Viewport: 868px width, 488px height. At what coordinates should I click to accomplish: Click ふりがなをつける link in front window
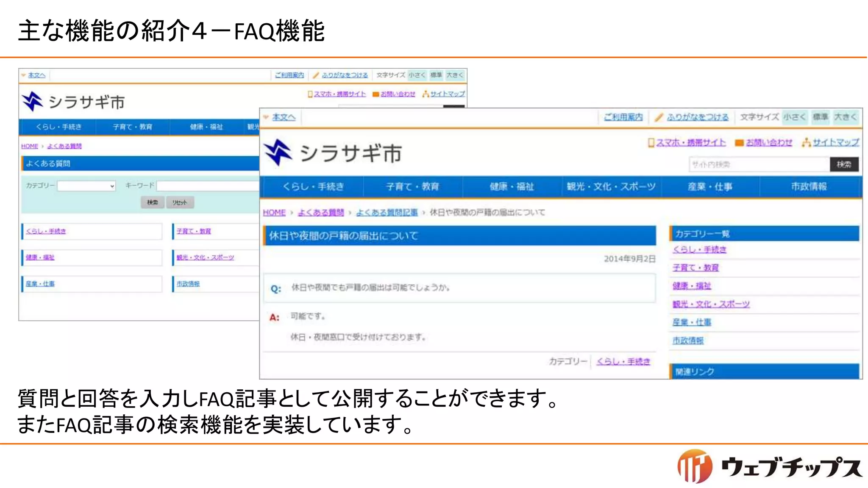[698, 117]
